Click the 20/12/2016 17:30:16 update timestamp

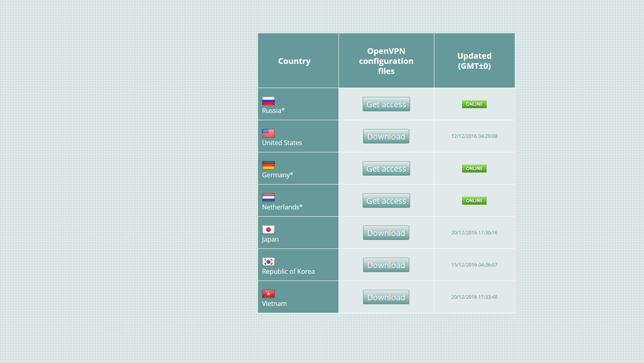[x=474, y=233]
